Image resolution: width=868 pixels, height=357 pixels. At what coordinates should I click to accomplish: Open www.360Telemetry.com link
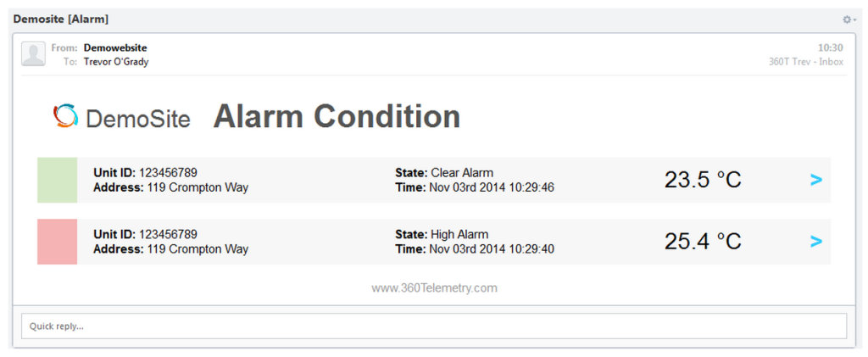(434, 287)
